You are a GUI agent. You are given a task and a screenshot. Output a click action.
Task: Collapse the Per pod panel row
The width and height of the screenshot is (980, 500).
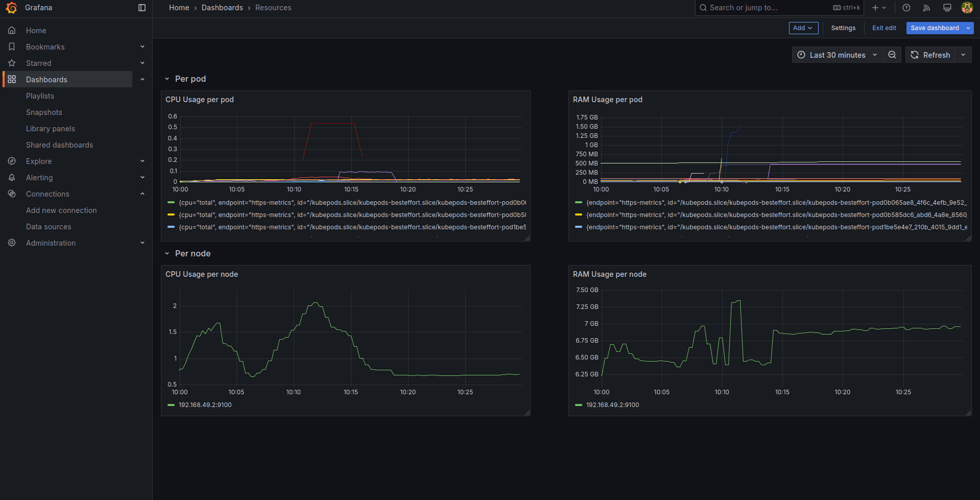click(167, 79)
